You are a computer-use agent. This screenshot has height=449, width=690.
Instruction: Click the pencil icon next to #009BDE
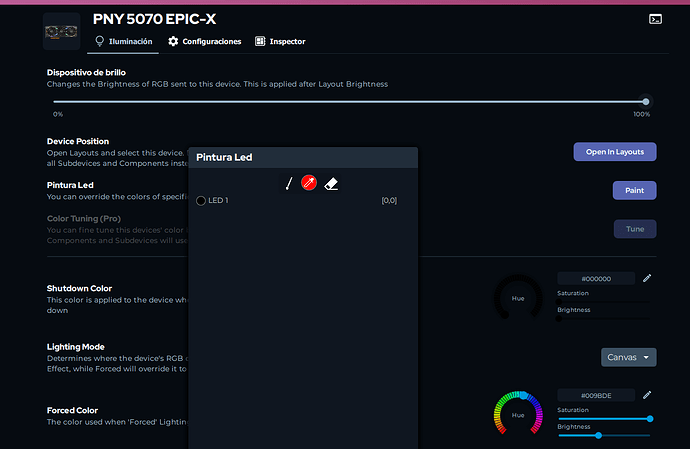pyautogui.click(x=647, y=395)
